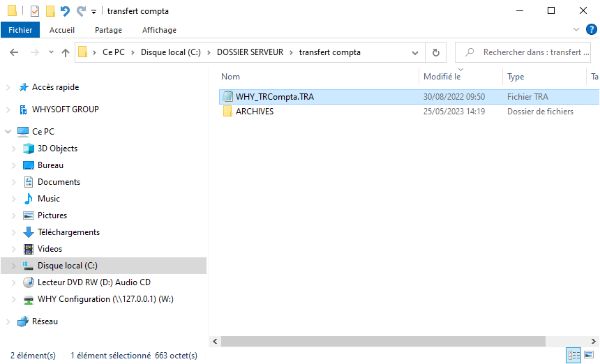The height and width of the screenshot is (364, 600).
Task: Click the WHY_TRCompta.TRA file icon
Action: click(227, 96)
